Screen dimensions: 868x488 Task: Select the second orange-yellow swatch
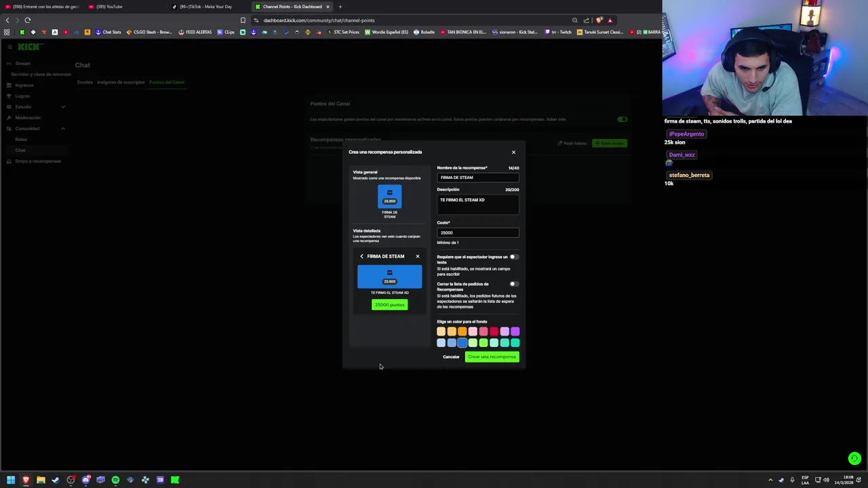click(x=452, y=331)
